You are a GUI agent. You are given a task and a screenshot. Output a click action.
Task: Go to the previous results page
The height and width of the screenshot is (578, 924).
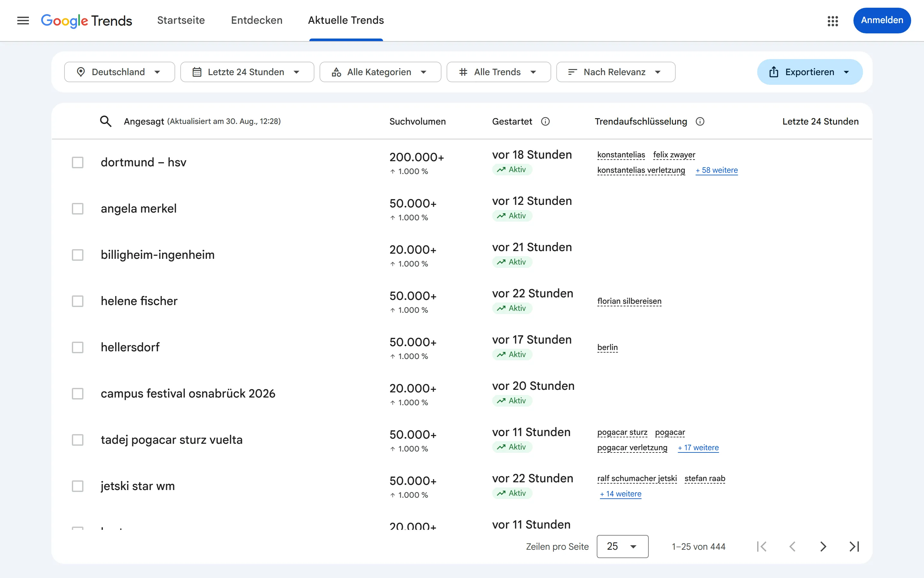(x=792, y=546)
